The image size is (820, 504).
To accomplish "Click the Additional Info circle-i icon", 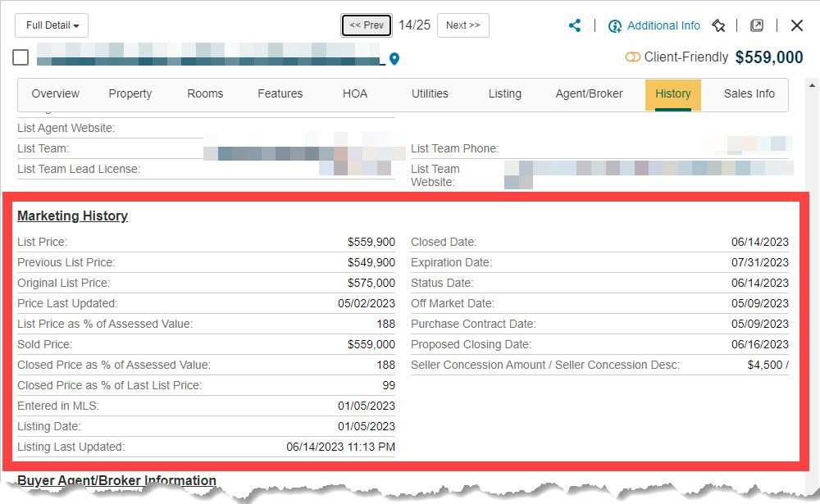I will click(615, 25).
